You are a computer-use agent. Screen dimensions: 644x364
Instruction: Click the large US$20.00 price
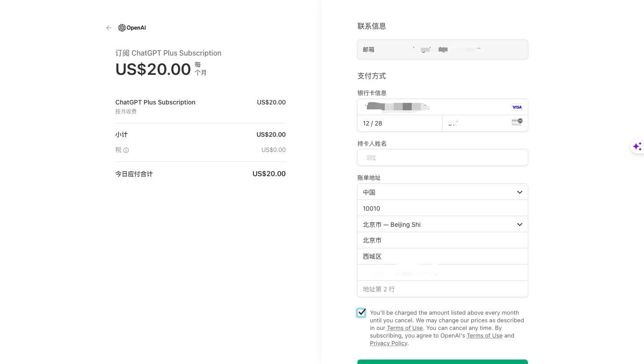click(x=153, y=69)
